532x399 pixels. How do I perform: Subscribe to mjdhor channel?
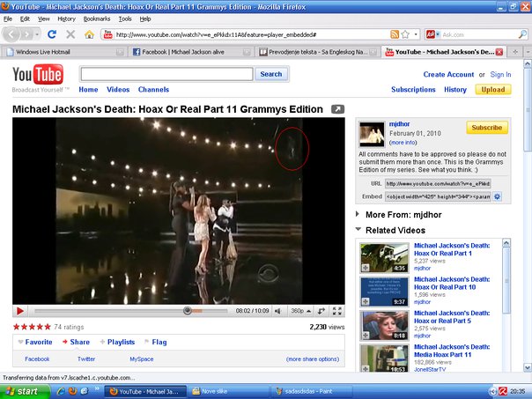click(x=487, y=128)
